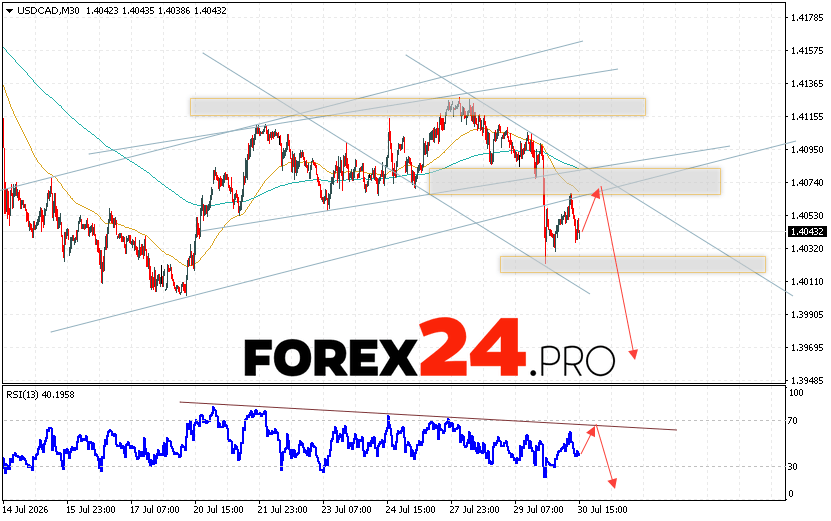The height and width of the screenshot is (521, 831).
Task: Click the 1.40950 price axis label
Action: [x=807, y=150]
